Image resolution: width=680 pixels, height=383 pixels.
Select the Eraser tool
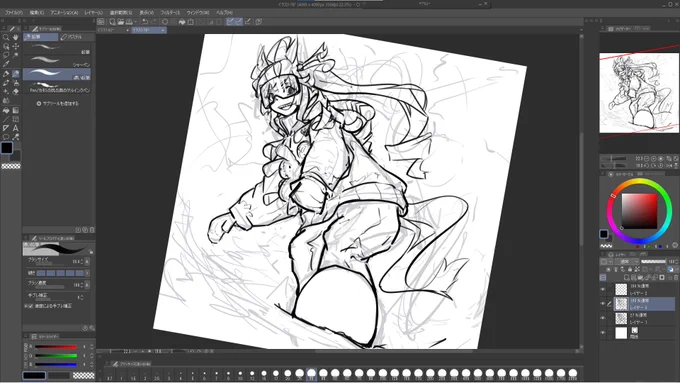16,92
